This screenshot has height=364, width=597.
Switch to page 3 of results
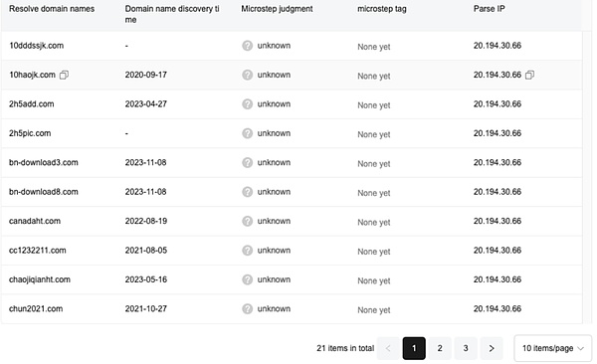466,348
